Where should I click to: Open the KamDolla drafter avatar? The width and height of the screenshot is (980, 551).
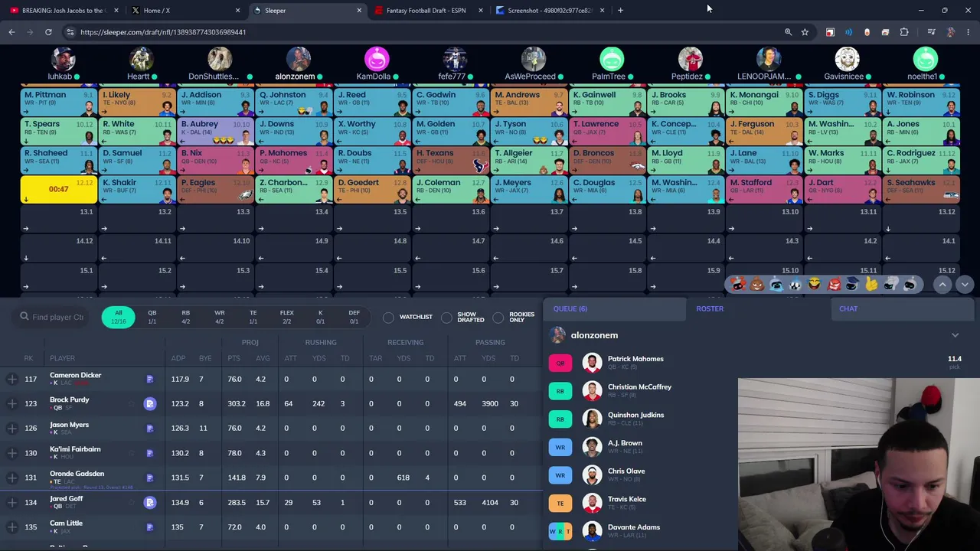point(377,60)
